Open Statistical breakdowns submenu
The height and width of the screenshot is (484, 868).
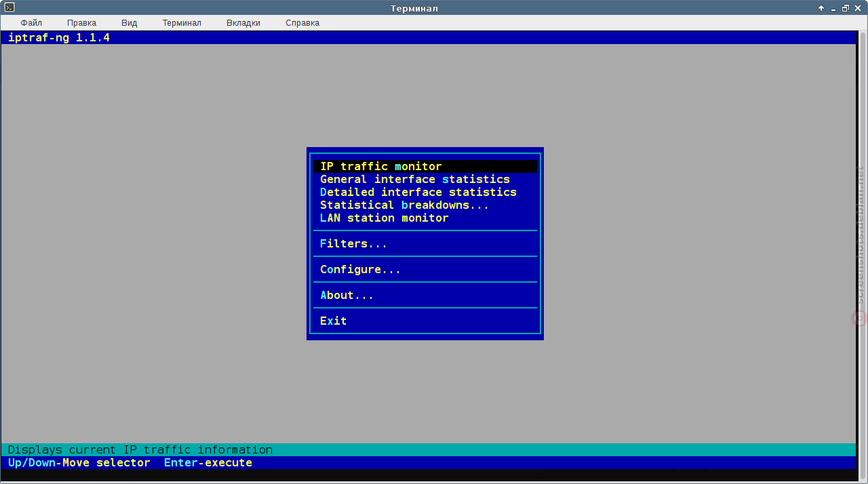click(x=425, y=205)
